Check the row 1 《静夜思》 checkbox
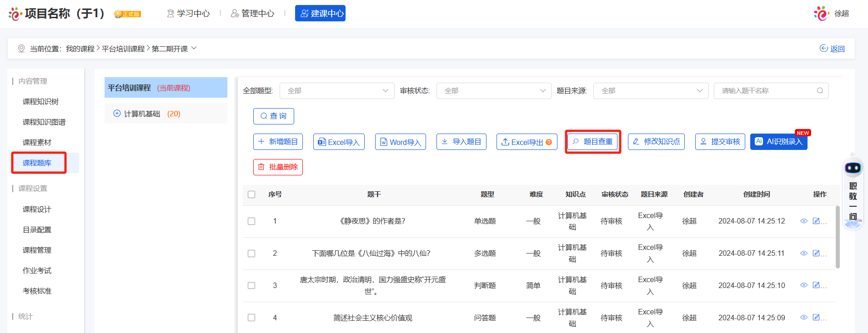Screen dimensions: 868x333 [x=251, y=221]
